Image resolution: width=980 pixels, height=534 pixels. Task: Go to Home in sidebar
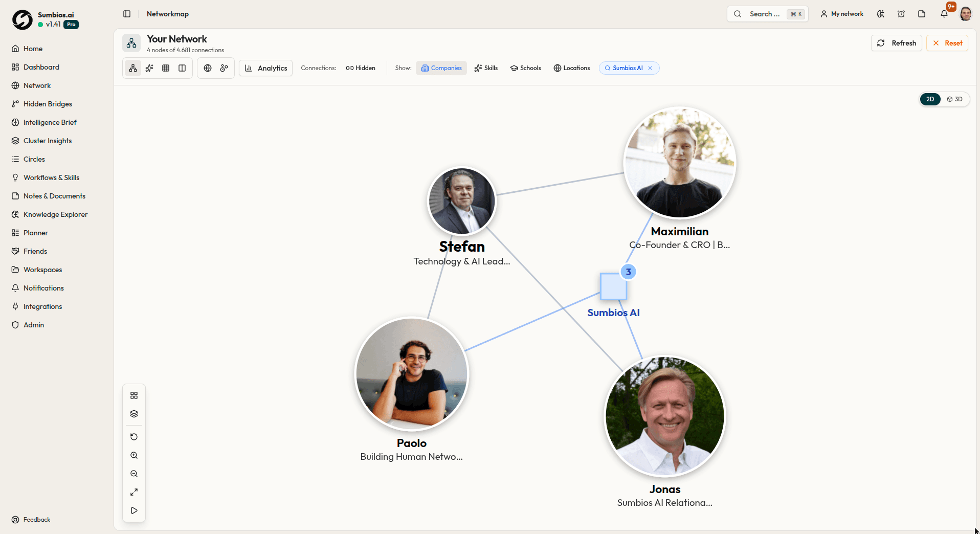pyautogui.click(x=33, y=49)
